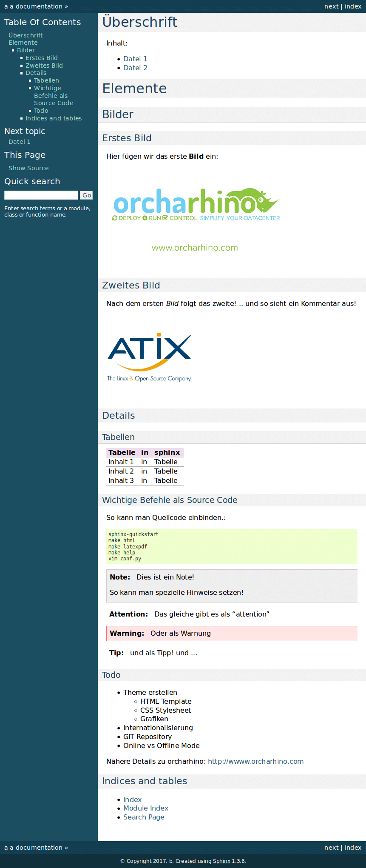Screen dimensions: 366x868
Task: Open 'Indices and tables' sidebar entry
Action: [x=54, y=118]
